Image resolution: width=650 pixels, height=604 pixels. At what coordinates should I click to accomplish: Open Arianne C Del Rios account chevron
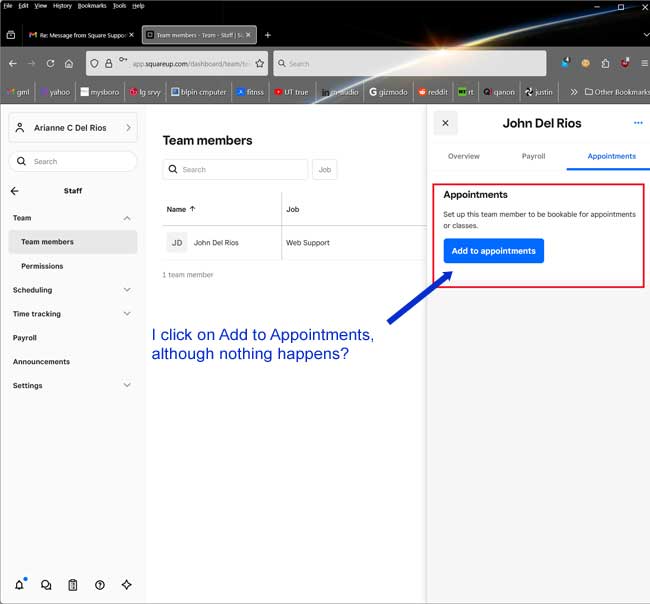point(128,128)
